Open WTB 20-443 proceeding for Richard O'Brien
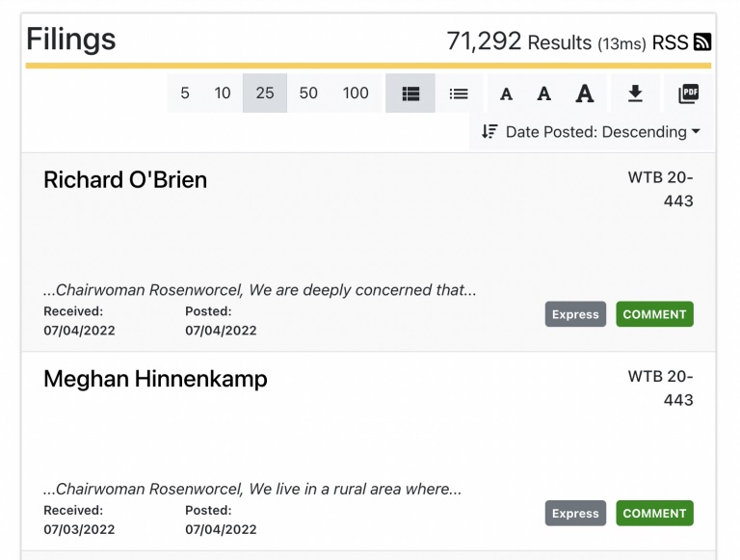The width and height of the screenshot is (740, 560). [660, 189]
